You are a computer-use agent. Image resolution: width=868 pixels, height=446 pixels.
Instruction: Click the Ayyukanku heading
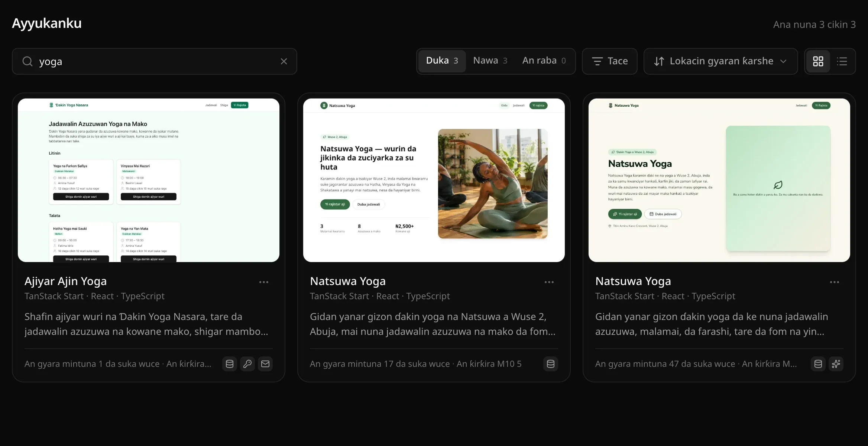pyautogui.click(x=47, y=23)
